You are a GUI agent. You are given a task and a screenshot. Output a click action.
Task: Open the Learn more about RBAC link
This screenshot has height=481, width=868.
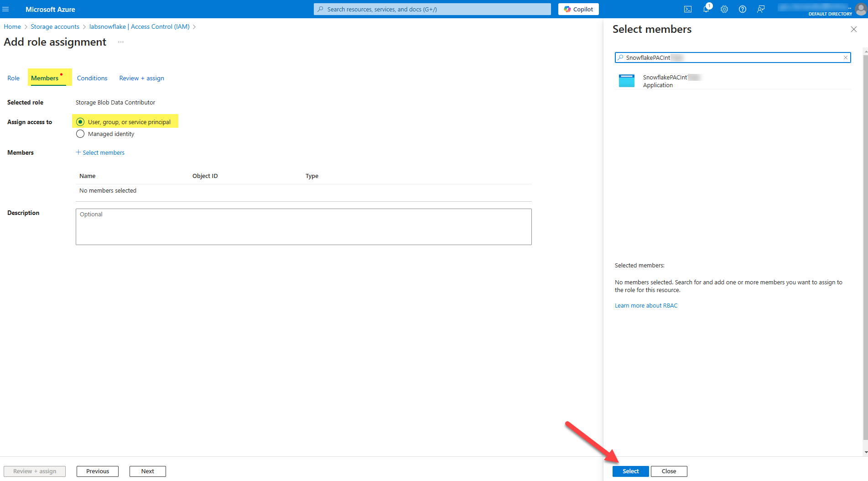[x=646, y=305]
